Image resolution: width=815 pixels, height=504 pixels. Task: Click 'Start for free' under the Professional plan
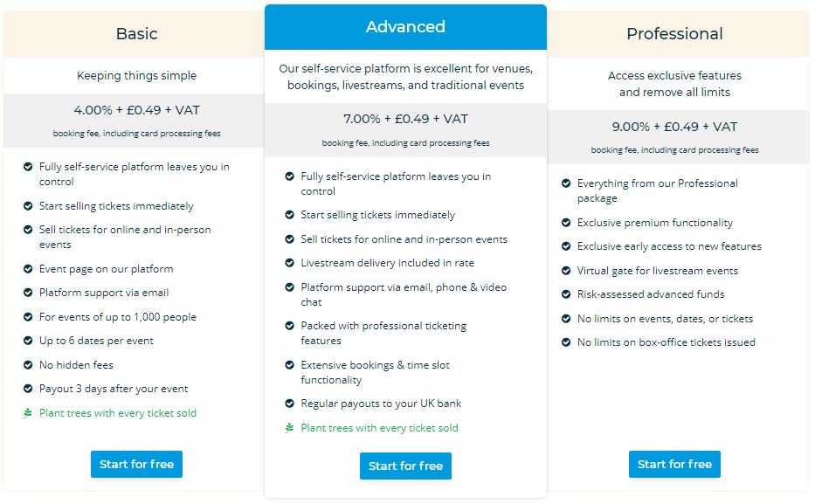pos(674,464)
